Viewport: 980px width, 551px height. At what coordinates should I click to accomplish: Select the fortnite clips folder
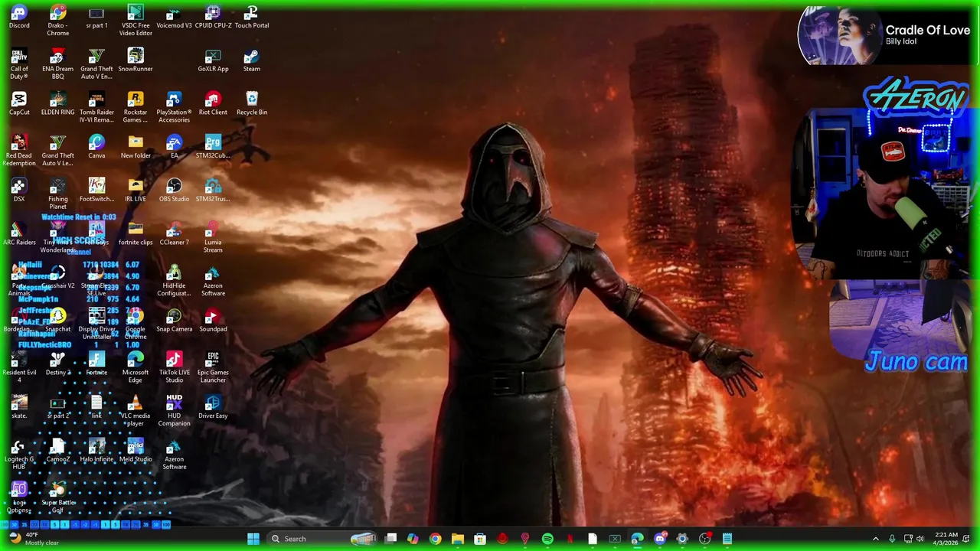click(136, 234)
